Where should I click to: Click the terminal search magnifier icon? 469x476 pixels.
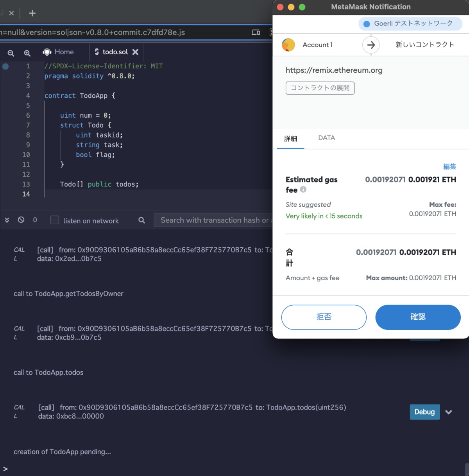(142, 220)
